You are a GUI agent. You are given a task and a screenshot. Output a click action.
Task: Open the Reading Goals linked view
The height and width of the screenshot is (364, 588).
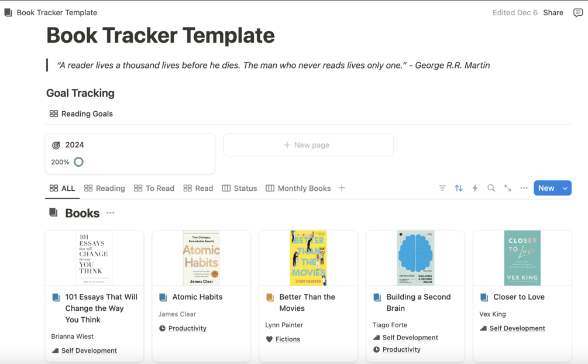tap(81, 114)
